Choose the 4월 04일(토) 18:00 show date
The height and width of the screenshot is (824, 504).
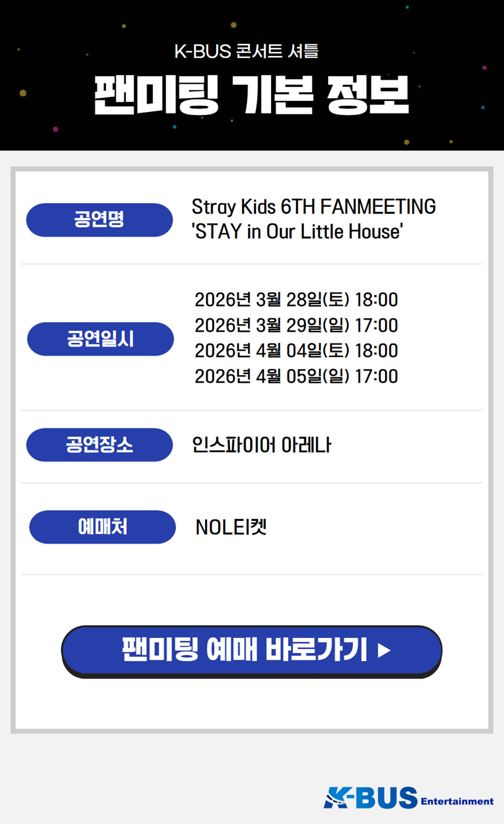point(296,351)
